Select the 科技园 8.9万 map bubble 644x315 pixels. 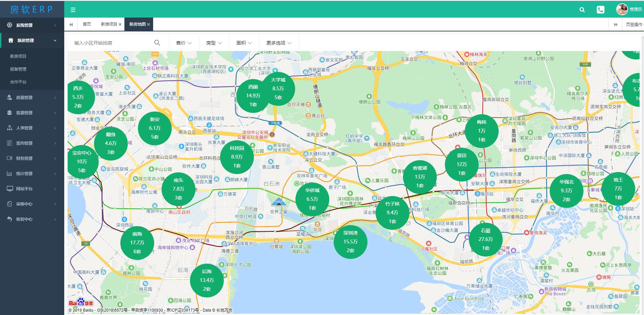coord(237,157)
